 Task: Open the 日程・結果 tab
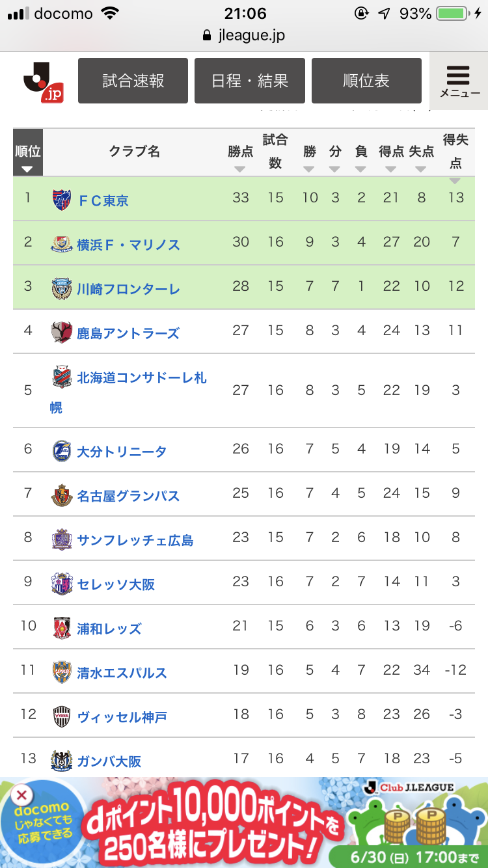(x=250, y=81)
